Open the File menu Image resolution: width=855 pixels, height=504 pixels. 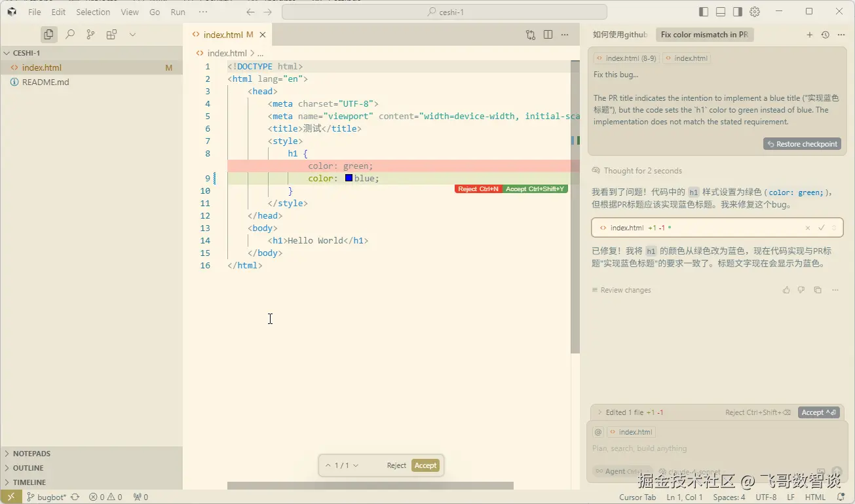tap(35, 12)
